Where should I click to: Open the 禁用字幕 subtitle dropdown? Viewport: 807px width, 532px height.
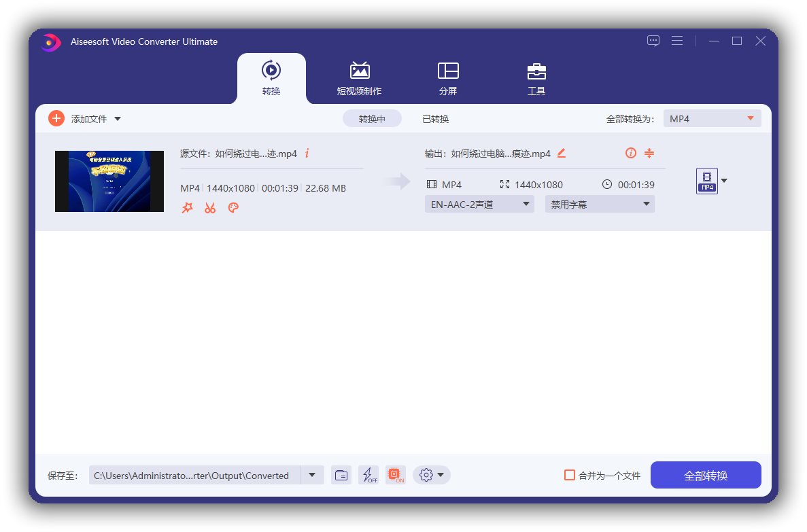pyautogui.click(x=600, y=205)
